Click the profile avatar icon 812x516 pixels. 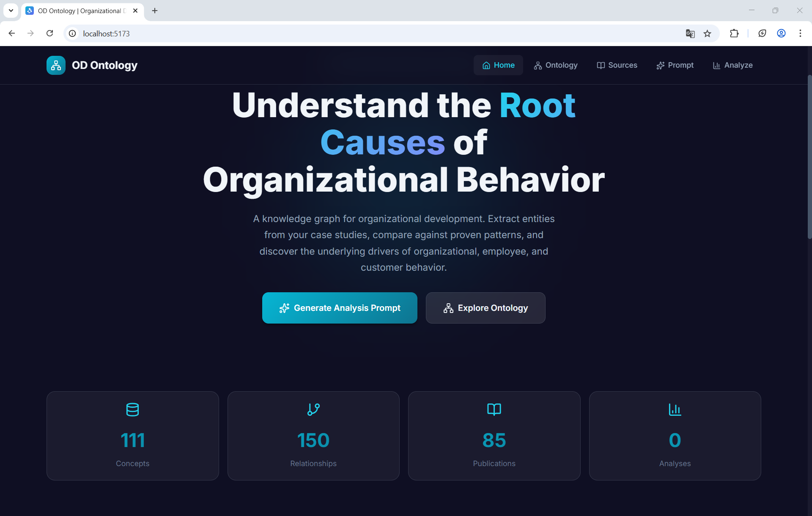(781, 33)
